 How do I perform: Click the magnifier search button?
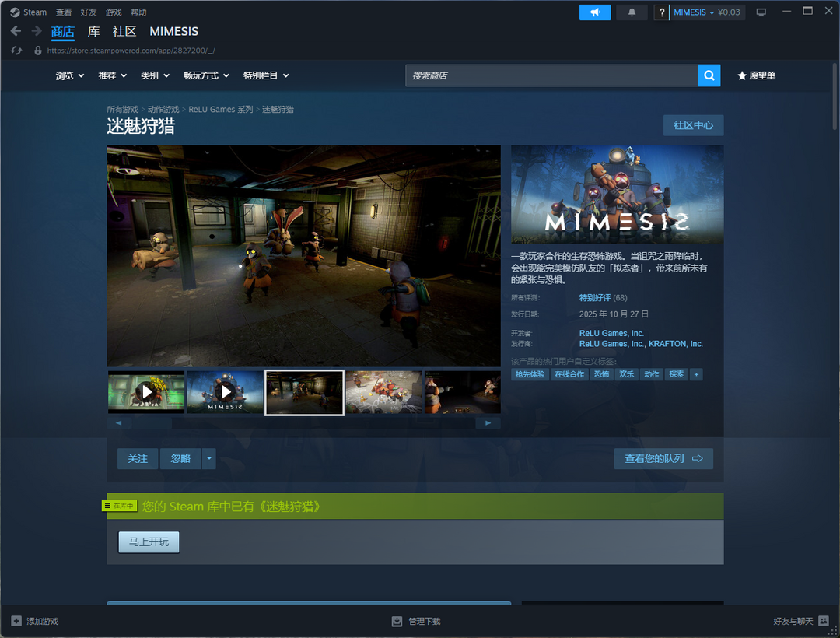709,75
